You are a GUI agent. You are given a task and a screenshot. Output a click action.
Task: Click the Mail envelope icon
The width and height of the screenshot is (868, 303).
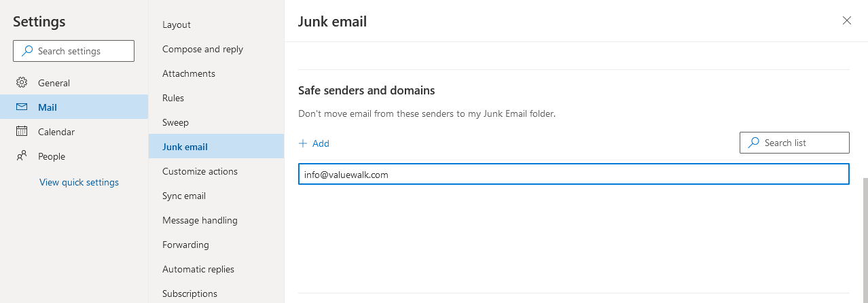(x=22, y=107)
